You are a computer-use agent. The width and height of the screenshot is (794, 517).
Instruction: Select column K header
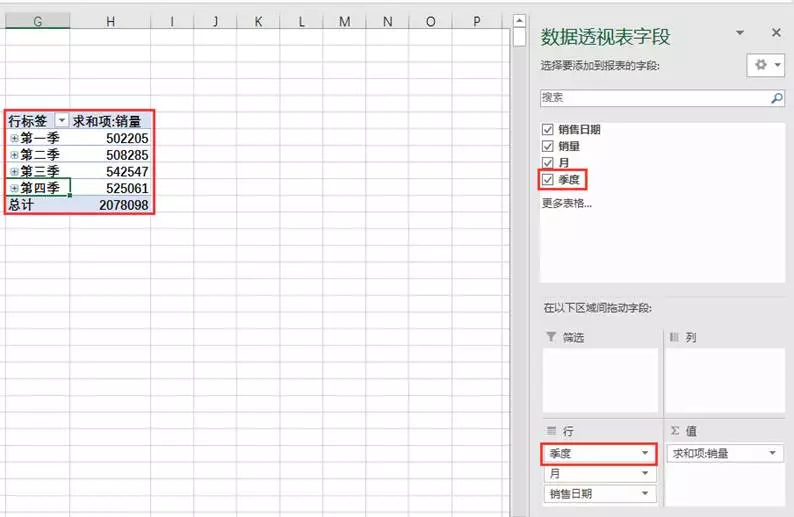258,21
